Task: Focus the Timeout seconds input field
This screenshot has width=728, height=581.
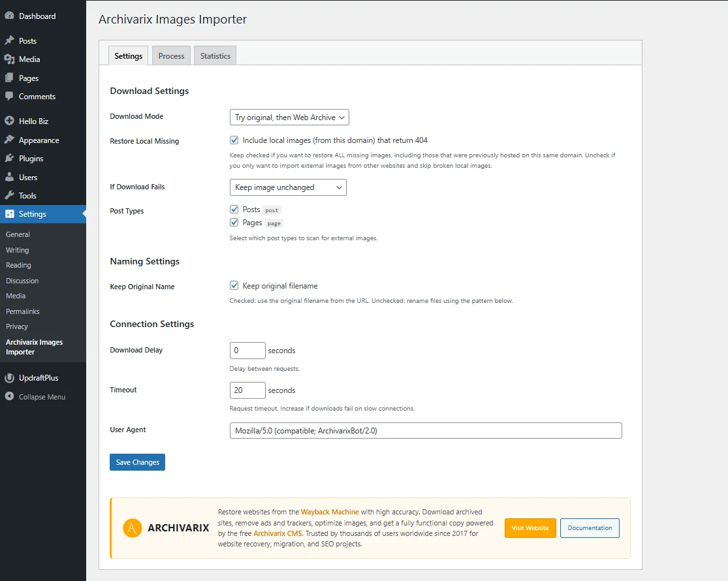Action: click(247, 390)
